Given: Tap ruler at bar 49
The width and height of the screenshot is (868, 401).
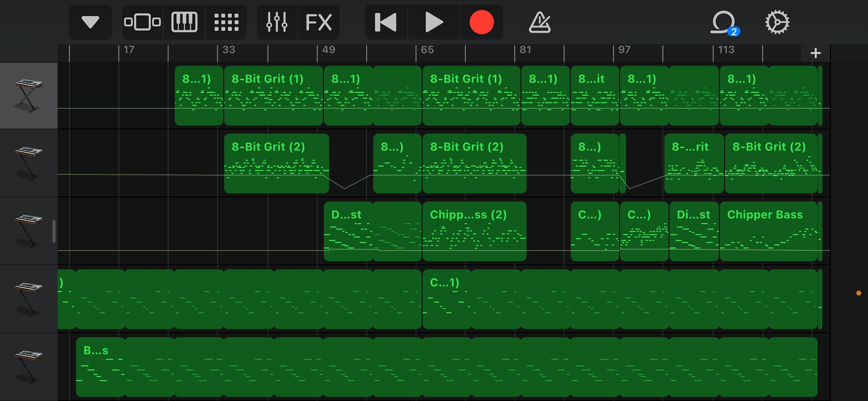Looking at the screenshot, I should click(328, 50).
